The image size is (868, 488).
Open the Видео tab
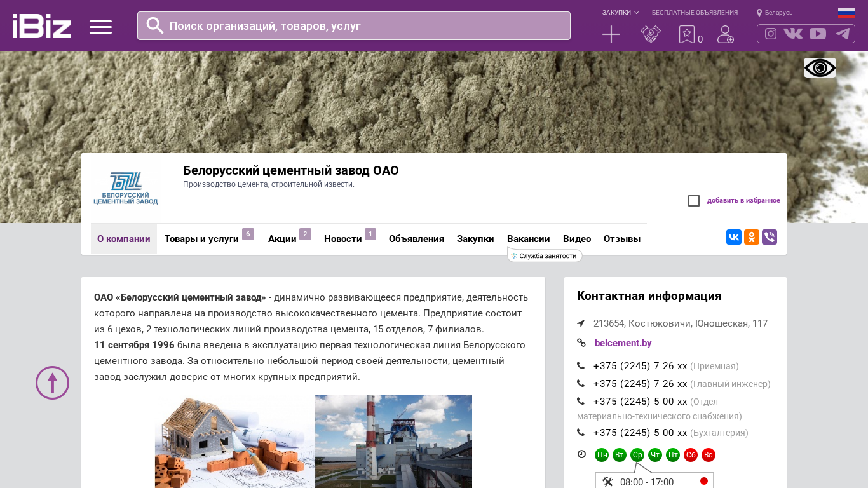pyautogui.click(x=577, y=239)
